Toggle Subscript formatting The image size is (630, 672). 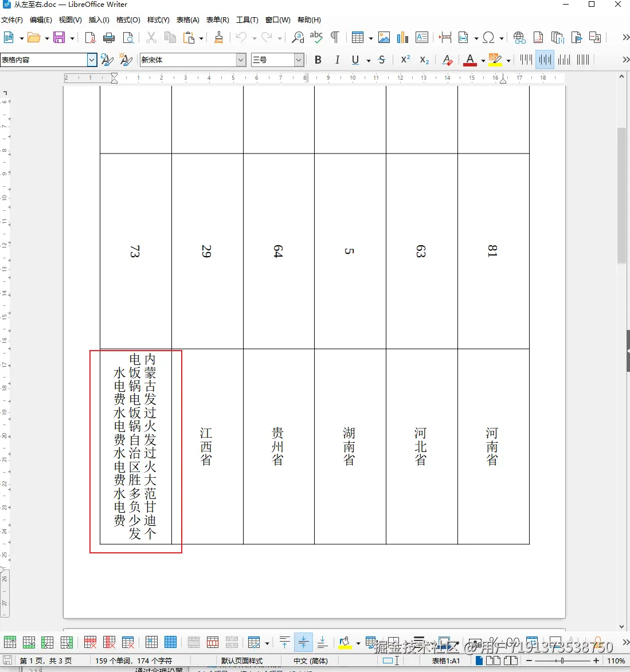click(424, 60)
